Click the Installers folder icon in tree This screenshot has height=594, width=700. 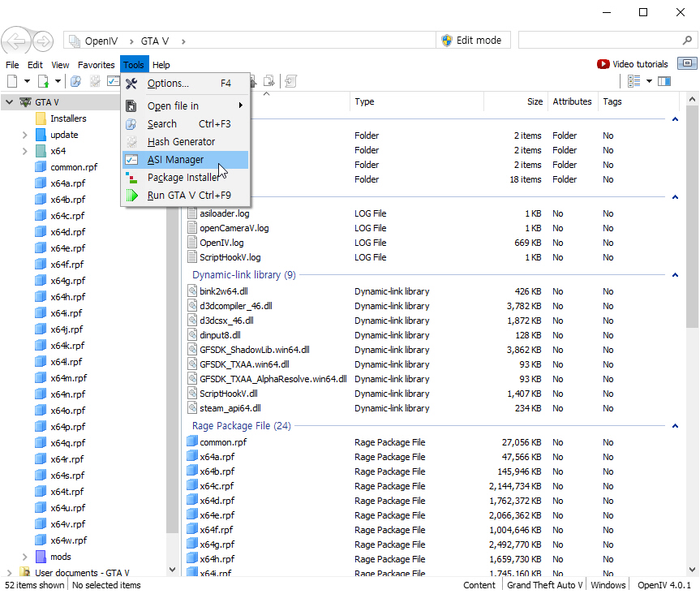[x=41, y=118]
